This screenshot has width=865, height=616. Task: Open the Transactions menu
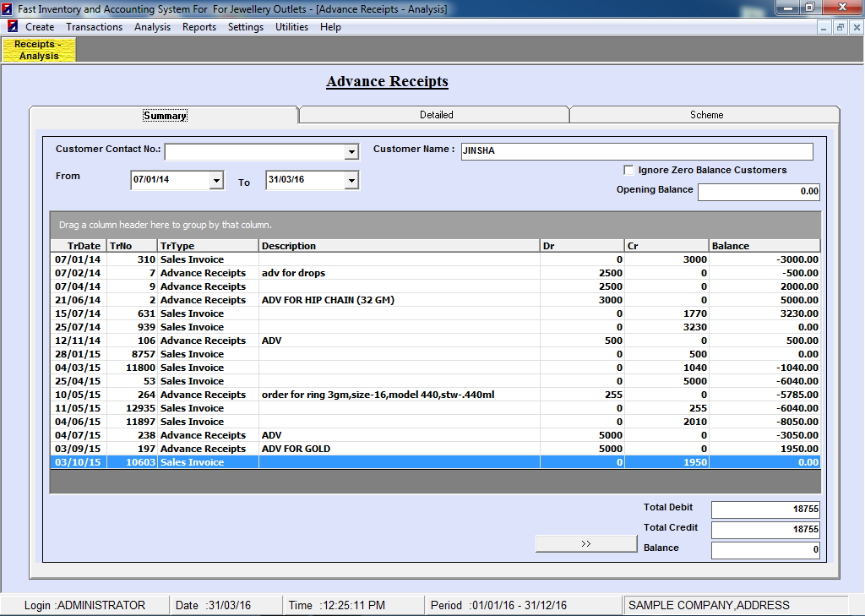(x=94, y=27)
